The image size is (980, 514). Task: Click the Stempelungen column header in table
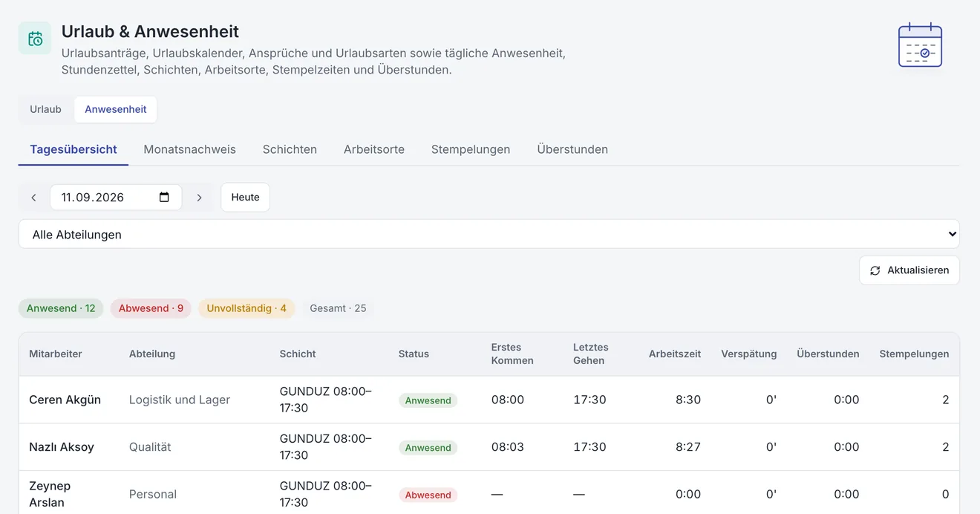click(x=914, y=354)
